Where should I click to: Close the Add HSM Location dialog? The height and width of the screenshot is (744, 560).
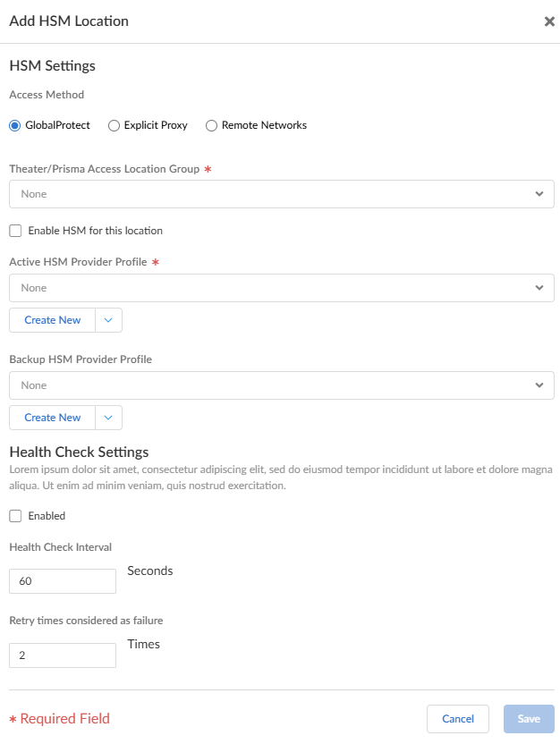pyautogui.click(x=549, y=21)
